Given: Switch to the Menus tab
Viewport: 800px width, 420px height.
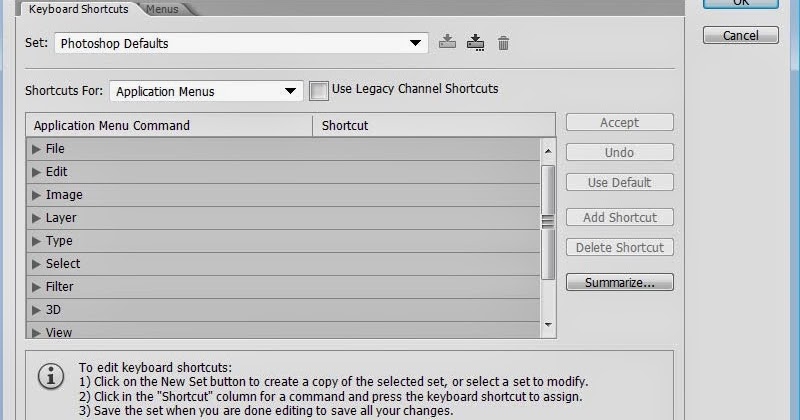Looking at the screenshot, I should point(162,9).
